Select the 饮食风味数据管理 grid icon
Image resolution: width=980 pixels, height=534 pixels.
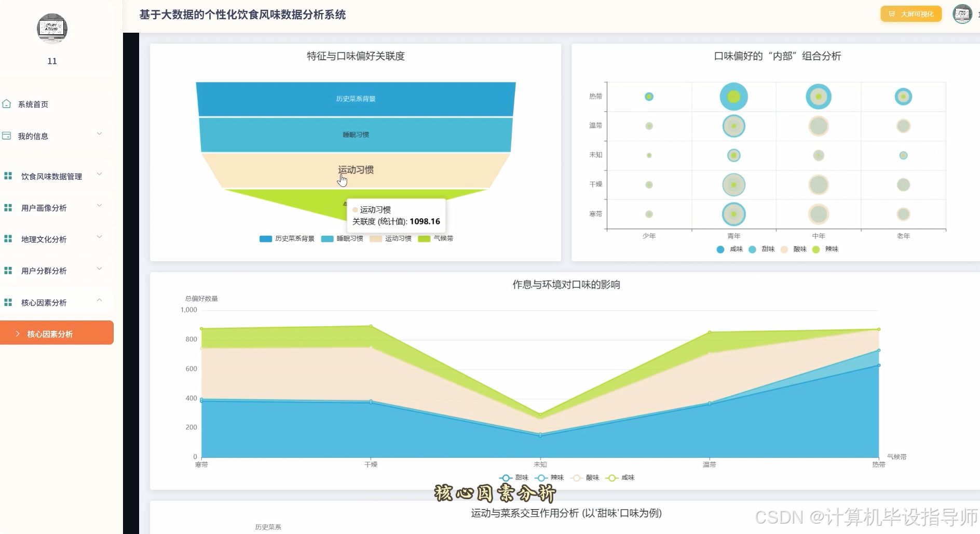pyautogui.click(x=7, y=176)
